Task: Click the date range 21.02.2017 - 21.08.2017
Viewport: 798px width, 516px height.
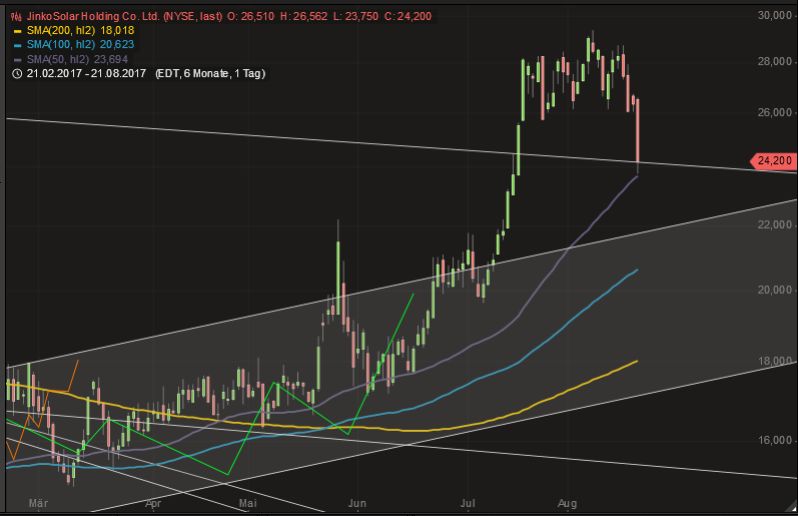Action: (x=86, y=73)
